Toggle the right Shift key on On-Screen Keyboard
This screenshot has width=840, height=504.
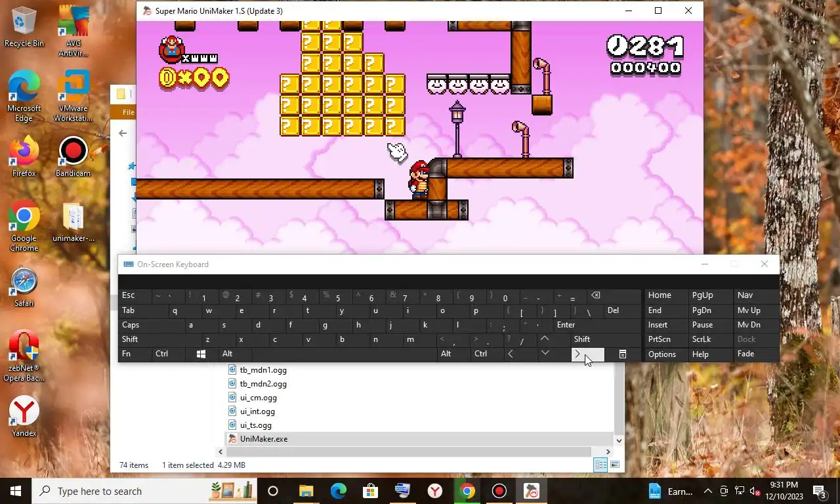[x=606, y=339]
